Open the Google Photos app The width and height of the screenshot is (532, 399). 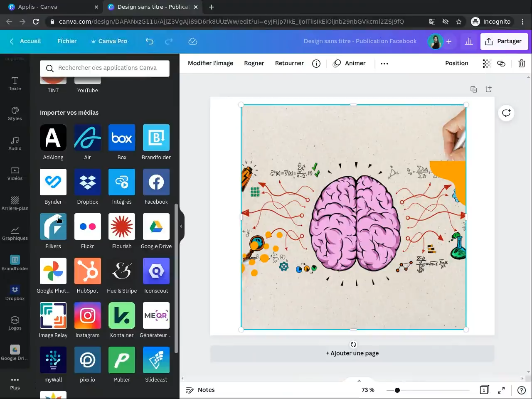(53, 271)
